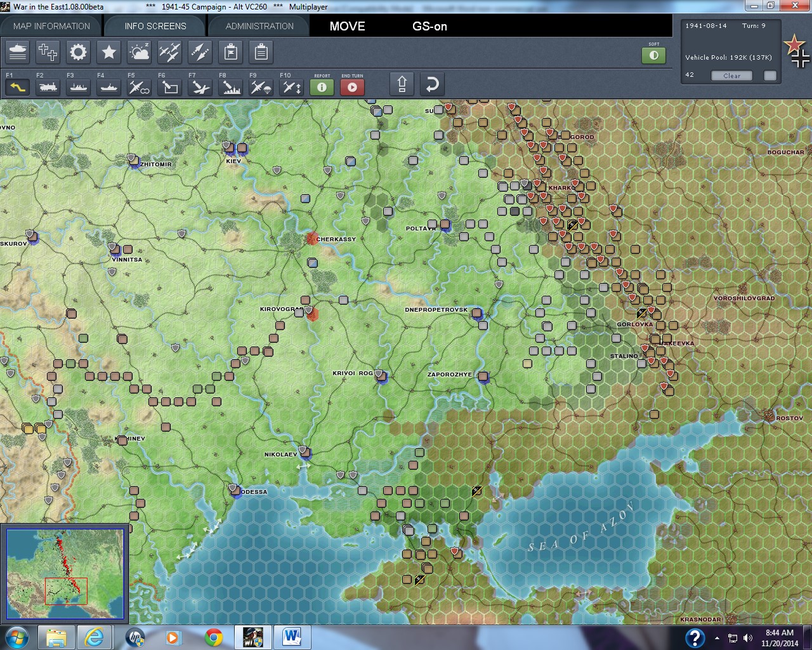Image resolution: width=812 pixels, height=650 pixels.
Task: Open the Info Screens tab
Action: click(x=155, y=26)
